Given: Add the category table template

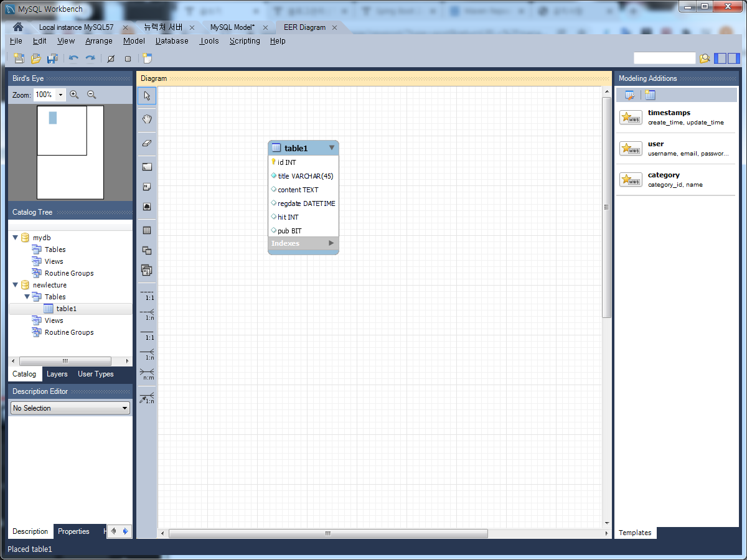Looking at the screenshot, I should [x=676, y=180].
